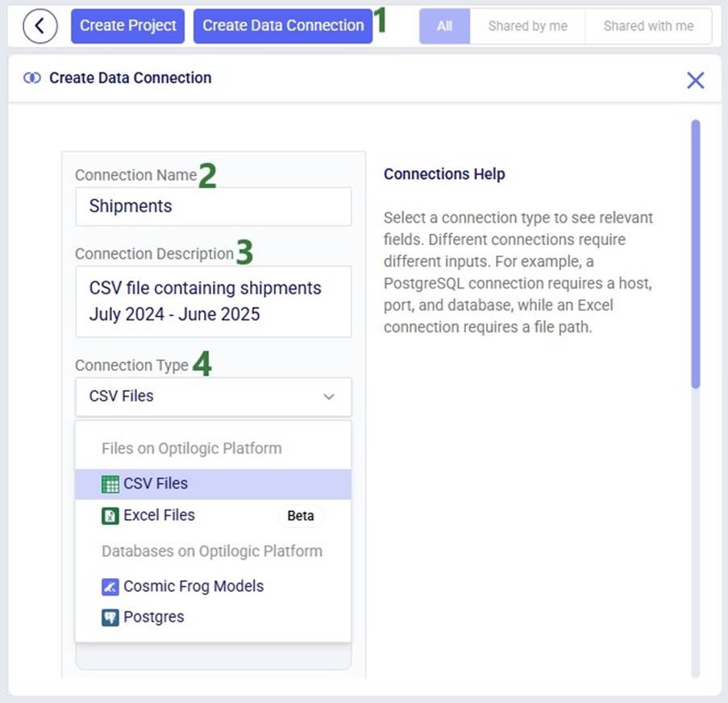Select Excel Files option
Screen dimensions: 728x703
tap(213, 515)
